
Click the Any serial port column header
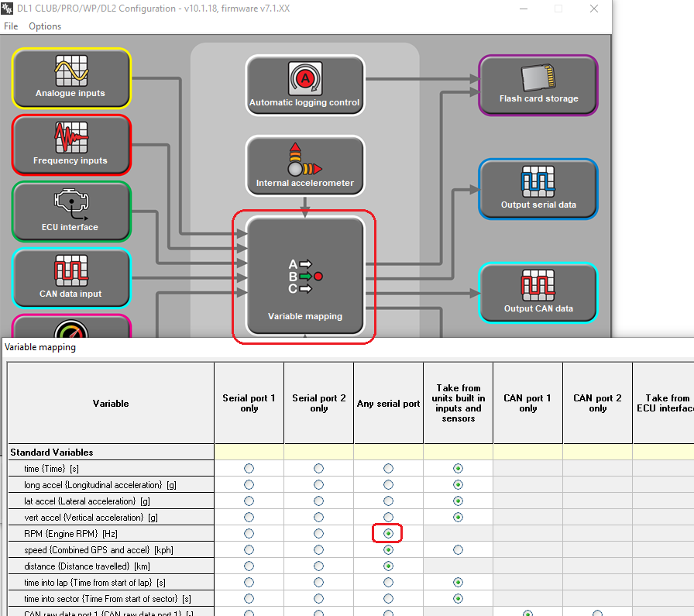click(388, 404)
